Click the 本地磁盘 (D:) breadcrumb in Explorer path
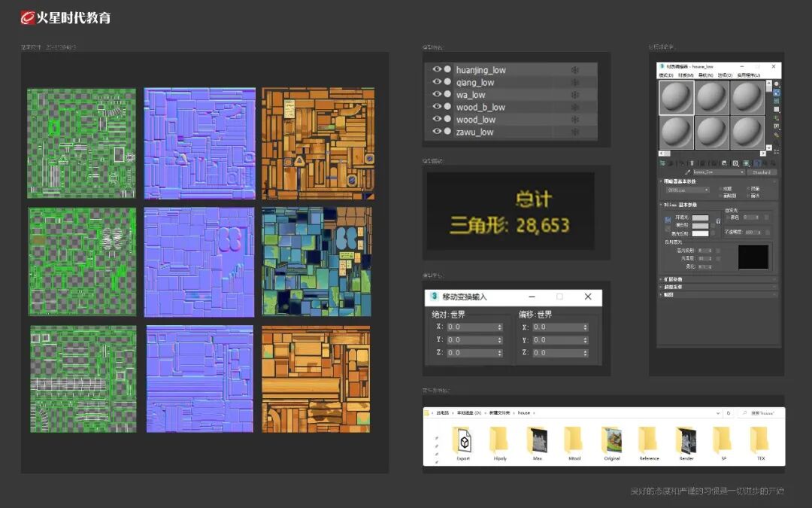 [x=468, y=413]
